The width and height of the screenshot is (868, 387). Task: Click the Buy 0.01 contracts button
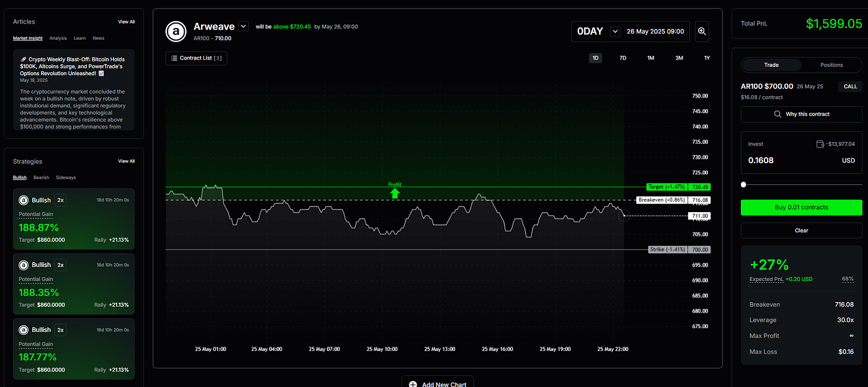point(801,207)
